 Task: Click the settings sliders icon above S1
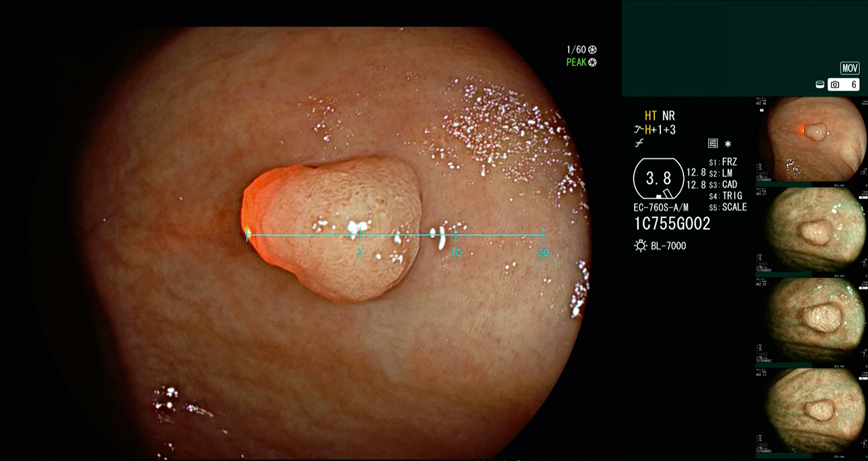click(x=713, y=144)
